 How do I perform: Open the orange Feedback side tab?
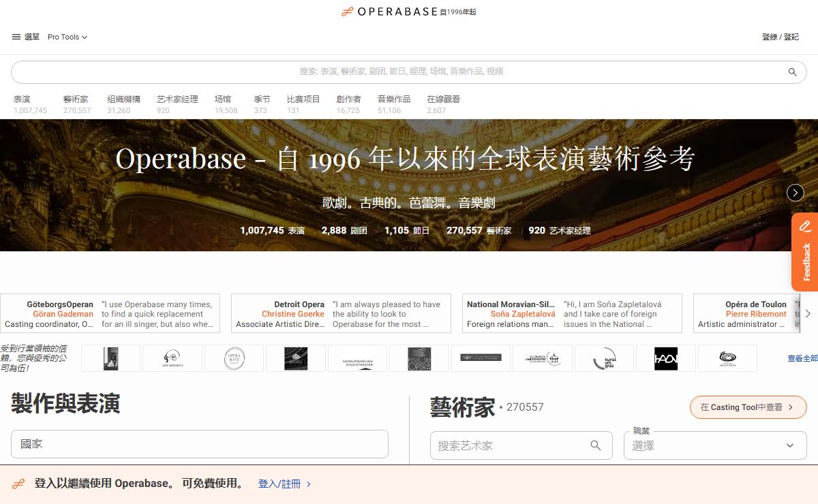pos(805,252)
